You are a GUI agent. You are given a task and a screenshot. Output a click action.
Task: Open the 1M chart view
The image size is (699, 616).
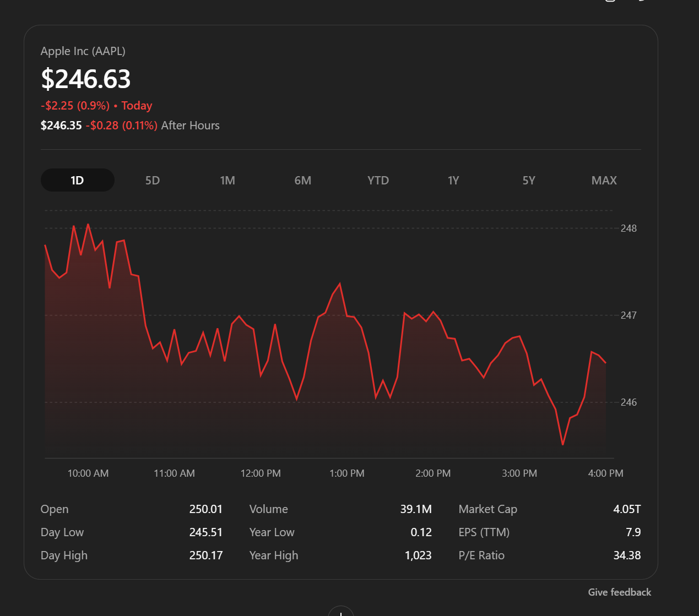(x=227, y=180)
